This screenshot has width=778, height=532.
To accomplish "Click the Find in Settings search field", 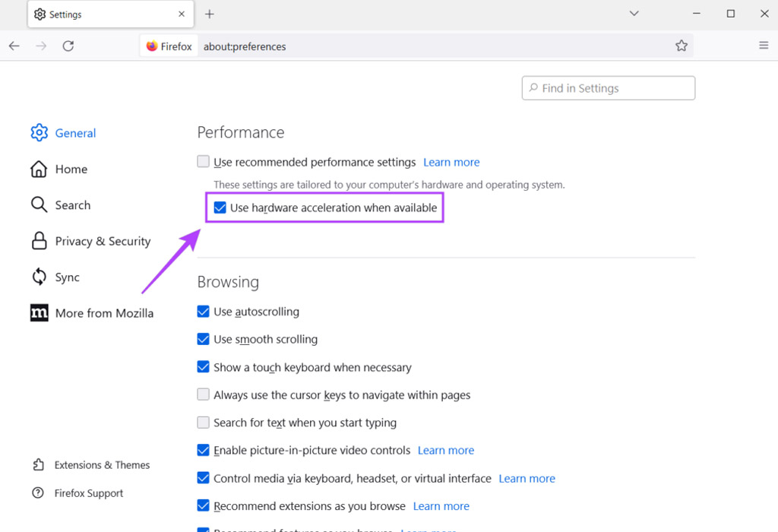I will tap(609, 88).
